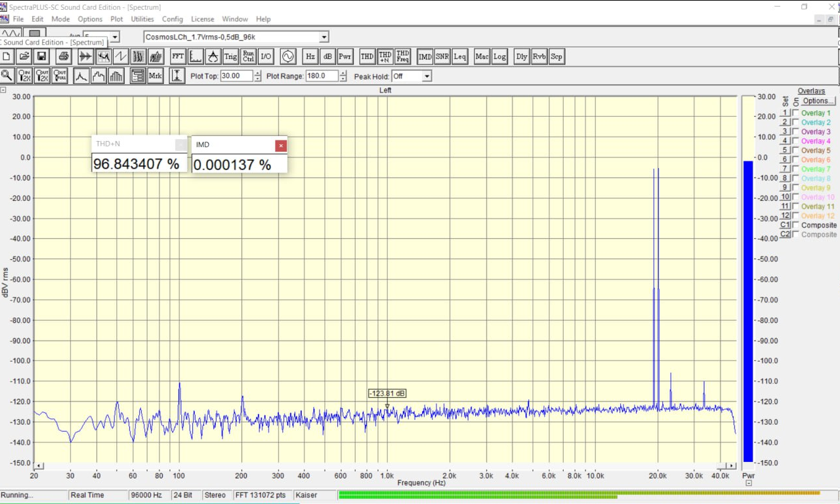Open a file with the folder icon

[x=24, y=56]
